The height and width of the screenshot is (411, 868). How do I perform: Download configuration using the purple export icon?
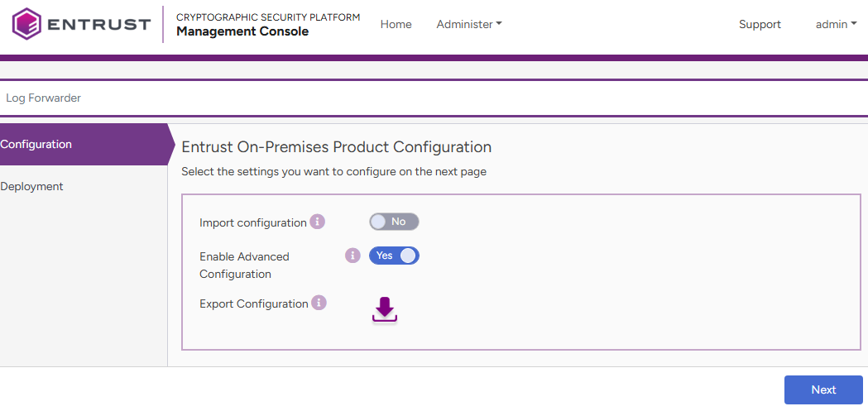pyautogui.click(x=385, y=310)
